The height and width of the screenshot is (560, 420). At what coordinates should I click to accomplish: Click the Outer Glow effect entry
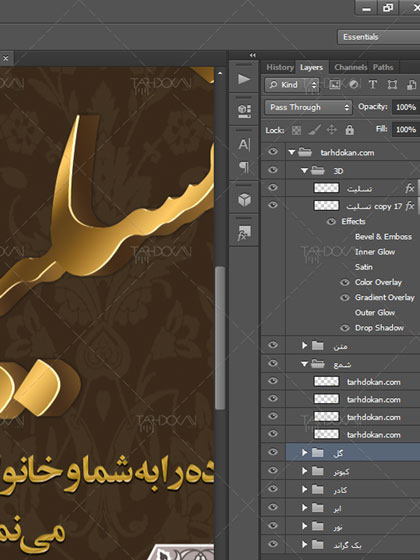(x=375, y=313)
